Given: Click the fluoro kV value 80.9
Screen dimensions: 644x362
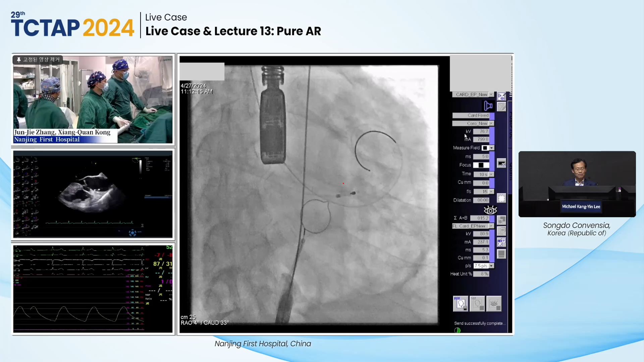Looking at the screenshot, I should tap(481, 234).
